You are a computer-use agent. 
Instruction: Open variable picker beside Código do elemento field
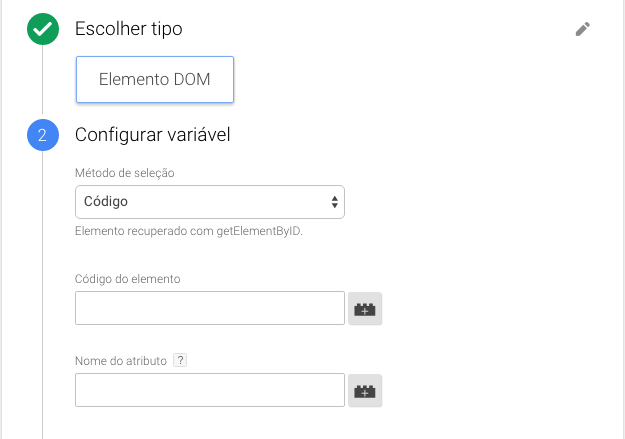365,309
